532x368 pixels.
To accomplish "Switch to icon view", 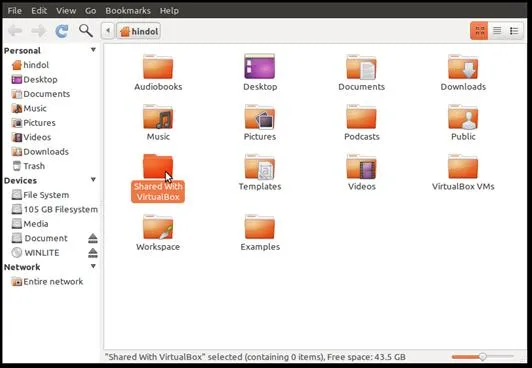I will [x=479, y=31].
